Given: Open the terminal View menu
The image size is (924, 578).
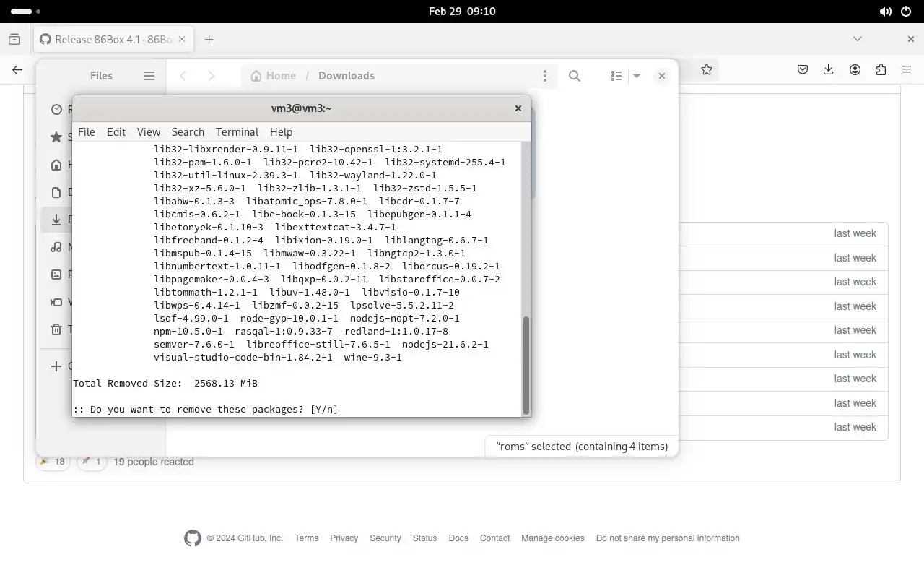Looking at the screenshot, I should [x=149, y=132].
